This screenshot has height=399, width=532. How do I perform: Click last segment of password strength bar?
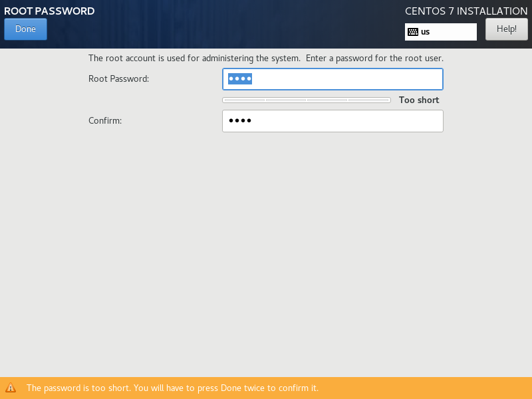pos(368,100)
